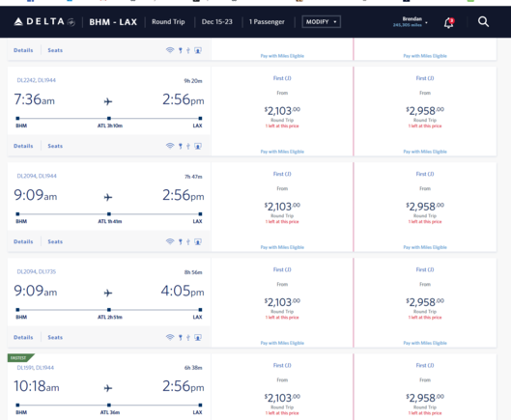Viewport: 511px width, 420px height.
Task: Expand the MODIFY search dropdown
Action: 321,22
